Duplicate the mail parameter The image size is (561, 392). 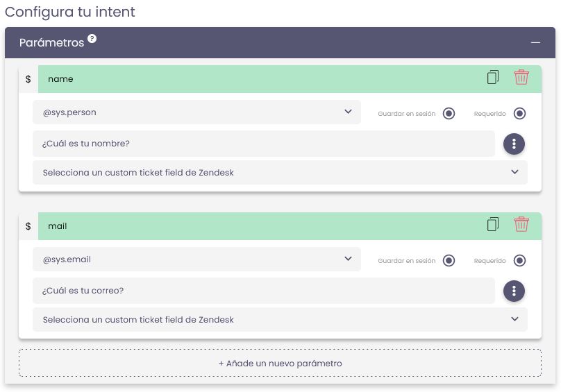(x=493, y=225)
